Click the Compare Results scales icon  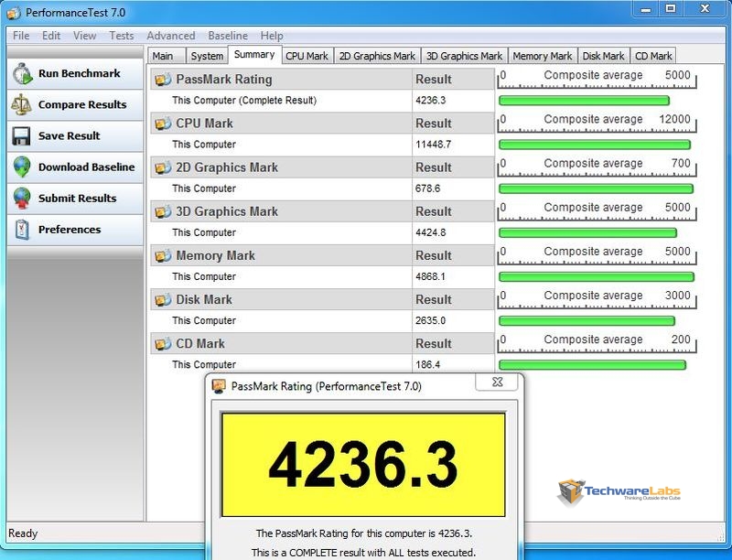(21, 104)
